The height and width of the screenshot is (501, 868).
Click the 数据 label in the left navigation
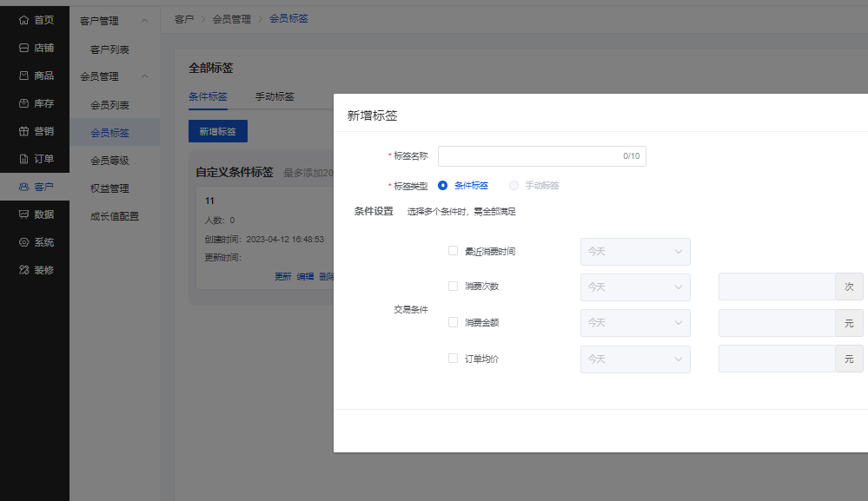(x=43, y=214)
